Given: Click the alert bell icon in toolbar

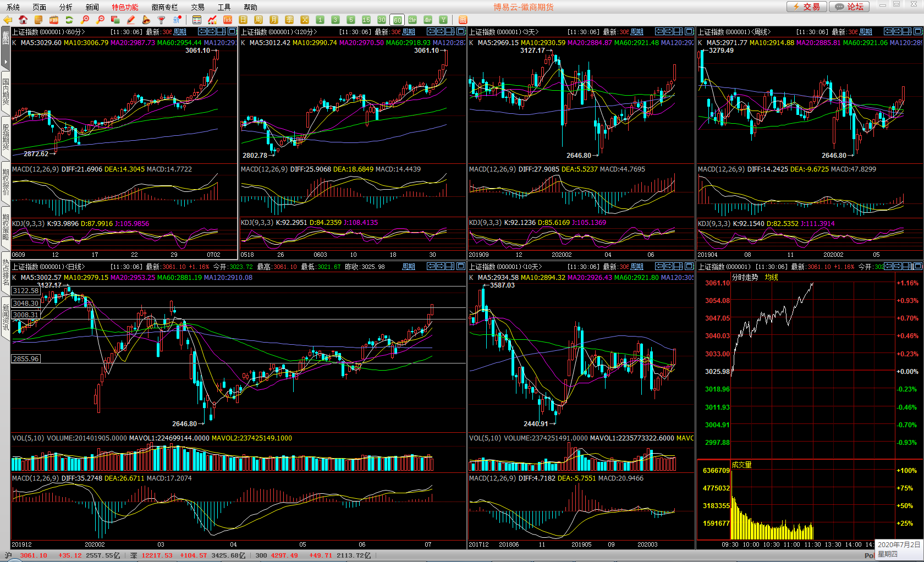Looking at the screenshot, I should tap(146, 20).
